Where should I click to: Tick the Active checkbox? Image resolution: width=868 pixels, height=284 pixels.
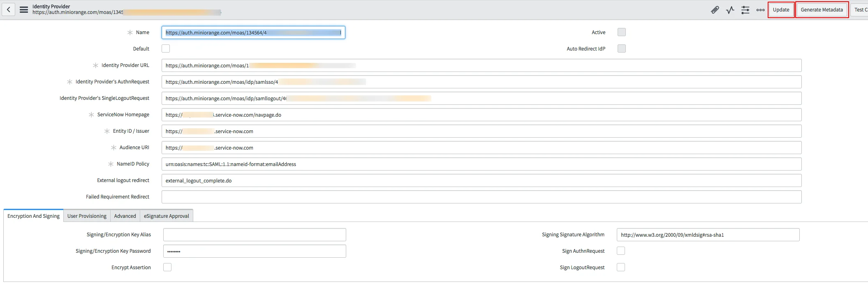[x=622, y=32]
